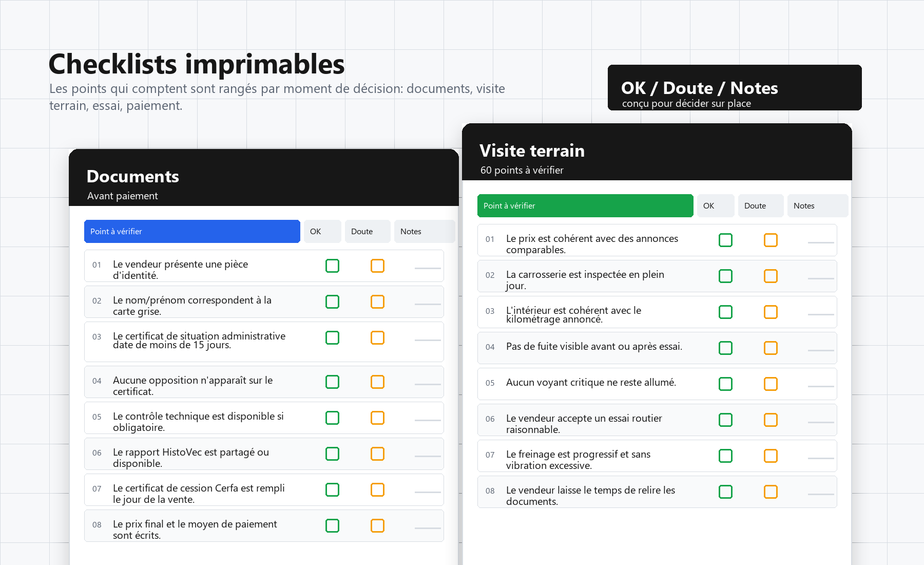This screenshot has height=565, width=924.
Task: Check Doute for the freinage progressif item
Action: coord(771,456)
